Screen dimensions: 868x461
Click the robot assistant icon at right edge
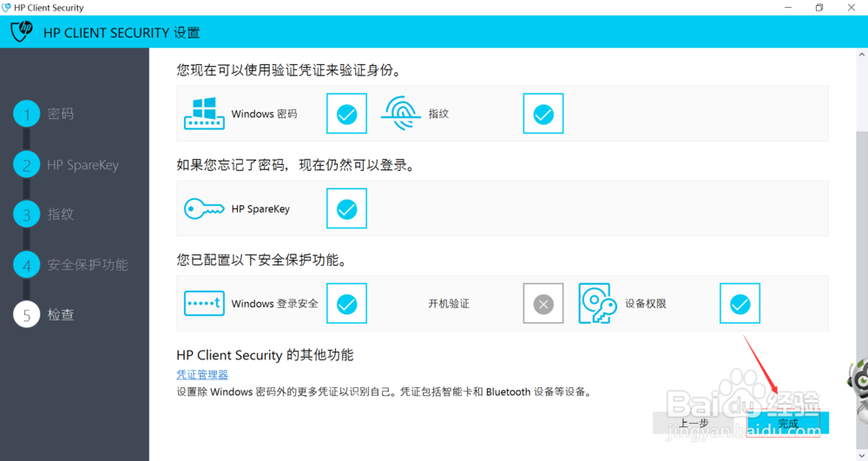[858, 382]
